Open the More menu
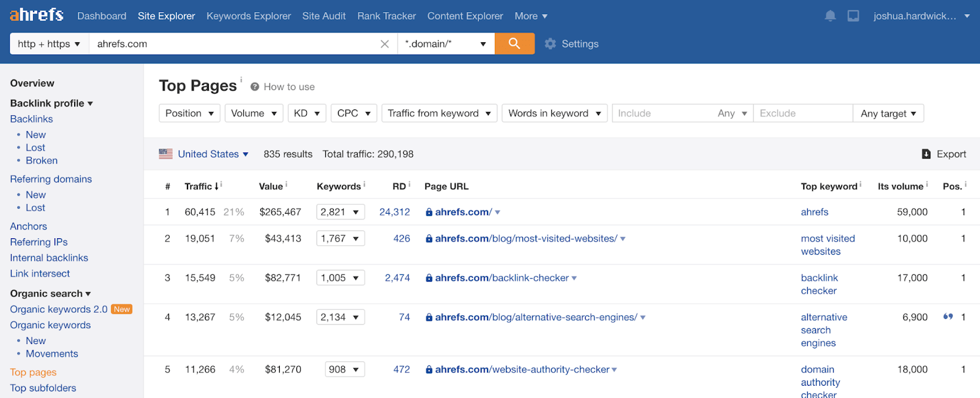Image resolution: width=980 pixels, height=398 pixels. coord(531,16)
